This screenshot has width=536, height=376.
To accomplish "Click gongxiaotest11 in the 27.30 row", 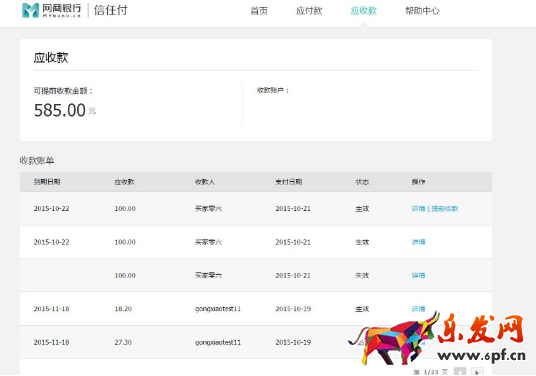I will pos(218,342).
